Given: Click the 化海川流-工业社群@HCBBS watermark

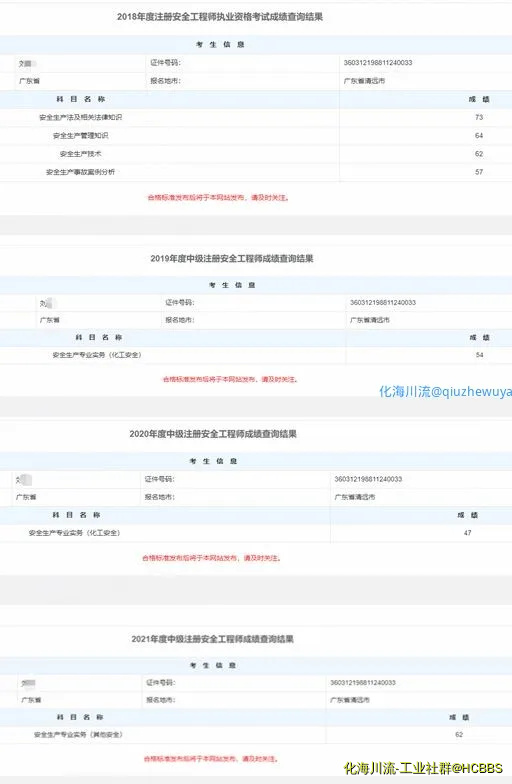Looking at the screenshot, I should tap(423, 768).
